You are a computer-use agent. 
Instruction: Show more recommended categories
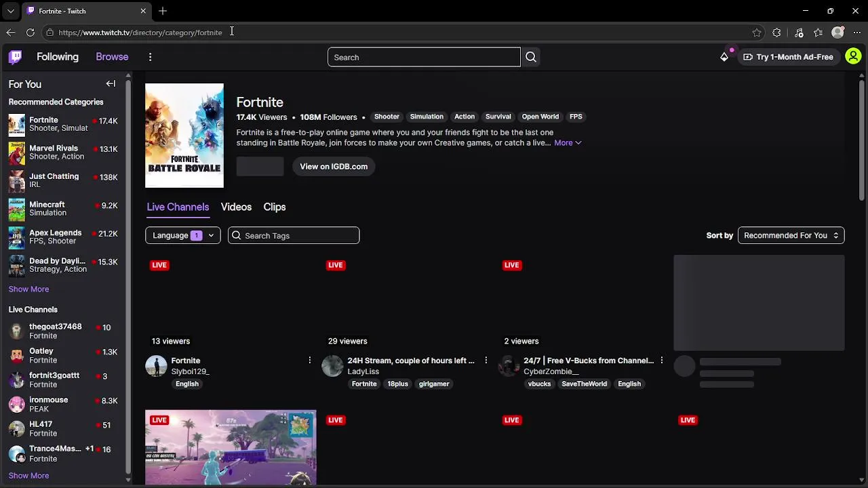[28, 289]
